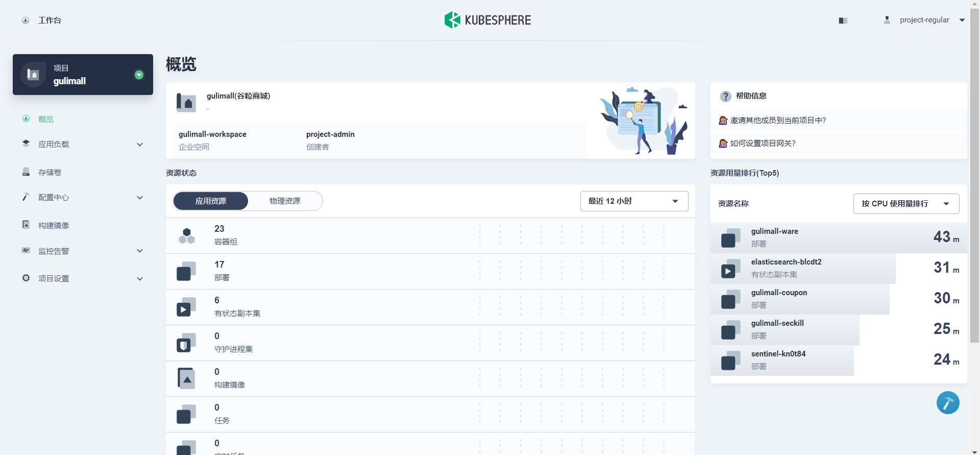Open sentinel-kn0t84 in the ranking list

(839, 361)
